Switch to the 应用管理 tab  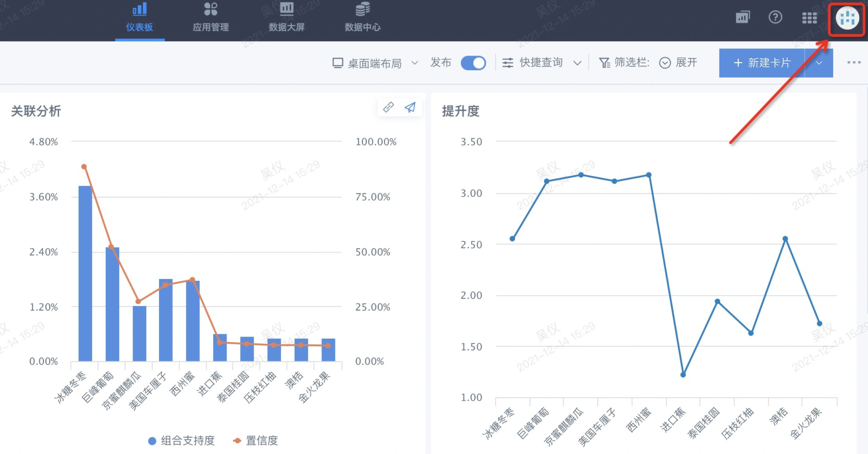tap(211, 17)
